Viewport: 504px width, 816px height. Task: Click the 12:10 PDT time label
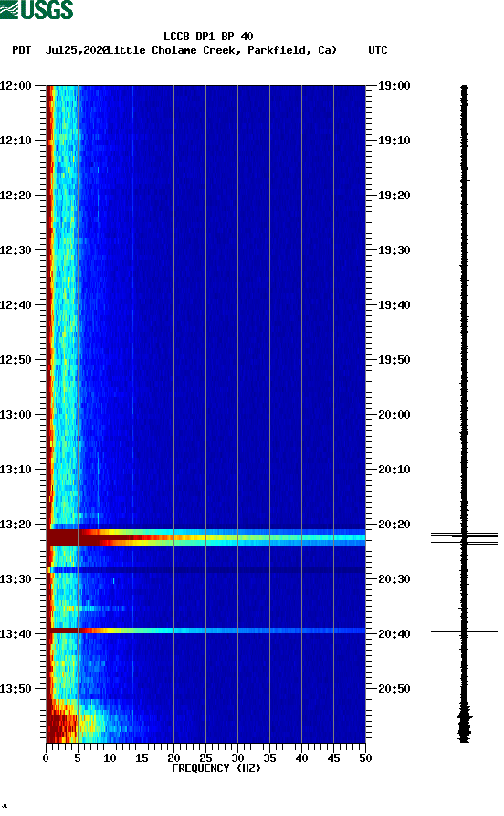click(16, 140)
